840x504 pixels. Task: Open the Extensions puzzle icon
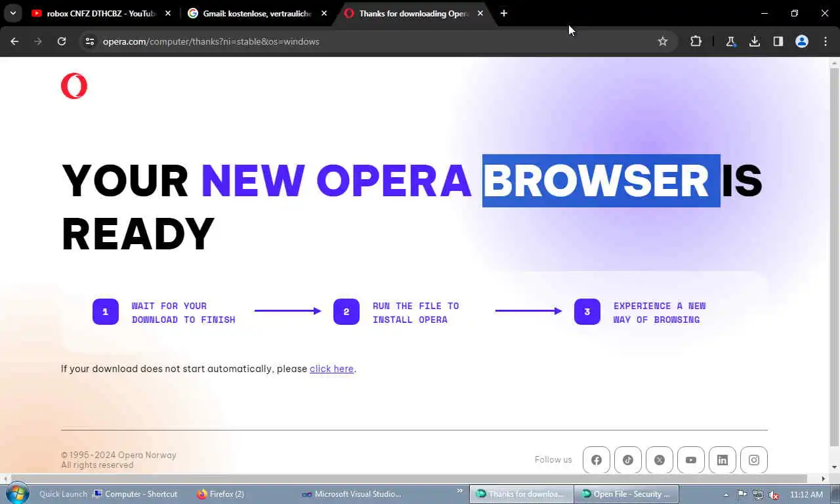click(696, 41)
